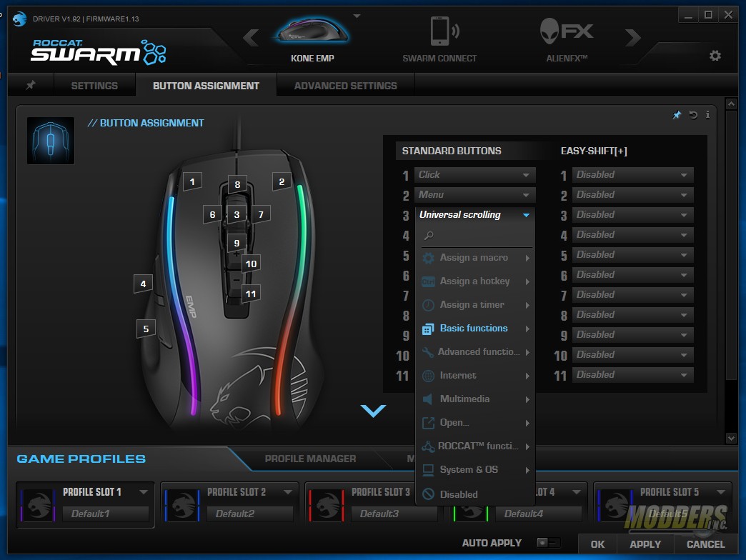Select button 11 marker on the mouse
This screenshot has height=560, width=746.
pos(251,294)
